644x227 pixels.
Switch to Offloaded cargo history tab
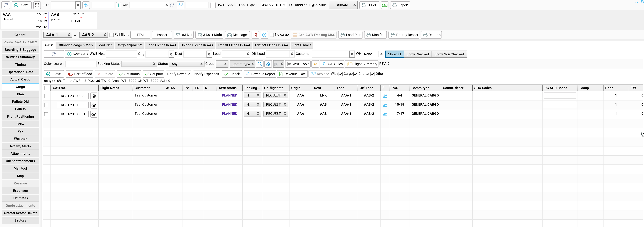coord(75,45)
